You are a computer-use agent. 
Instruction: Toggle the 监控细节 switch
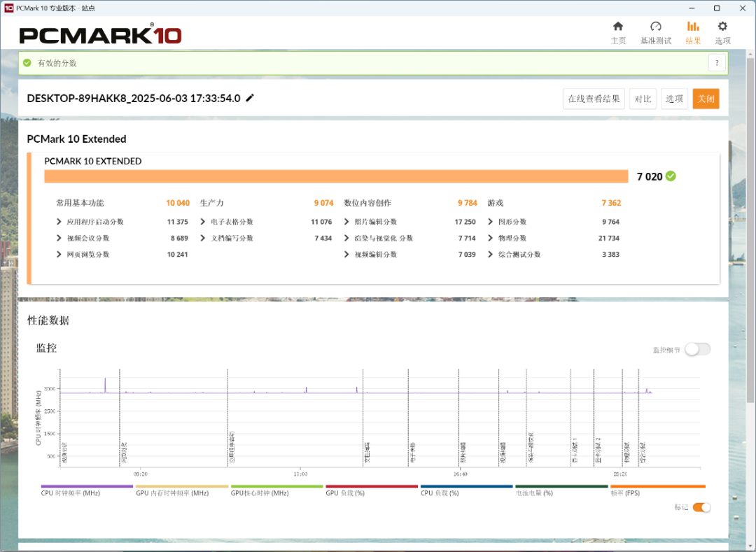pyautogui.click(x=698, y=349)
